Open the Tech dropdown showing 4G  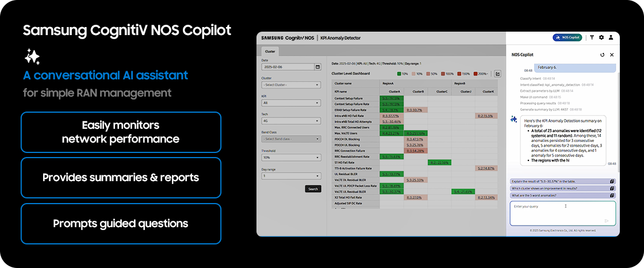click(291, 121)
